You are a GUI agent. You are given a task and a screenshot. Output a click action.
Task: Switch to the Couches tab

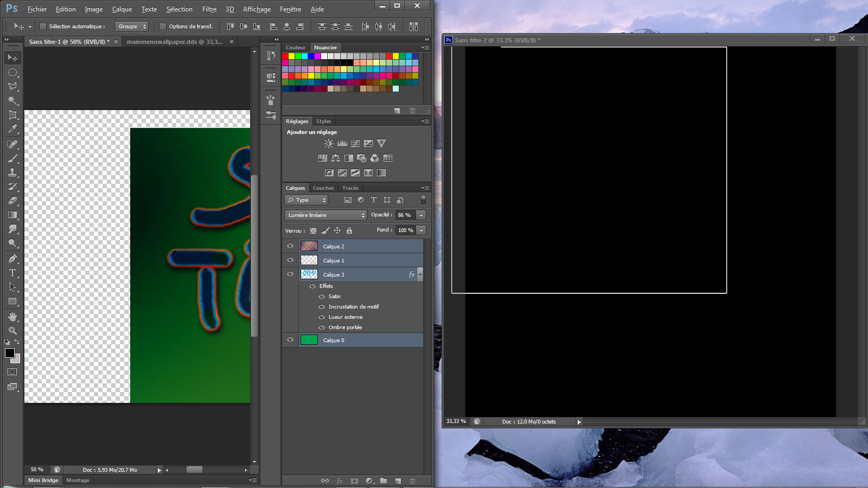pyautogui.click(x=323, y=188)
